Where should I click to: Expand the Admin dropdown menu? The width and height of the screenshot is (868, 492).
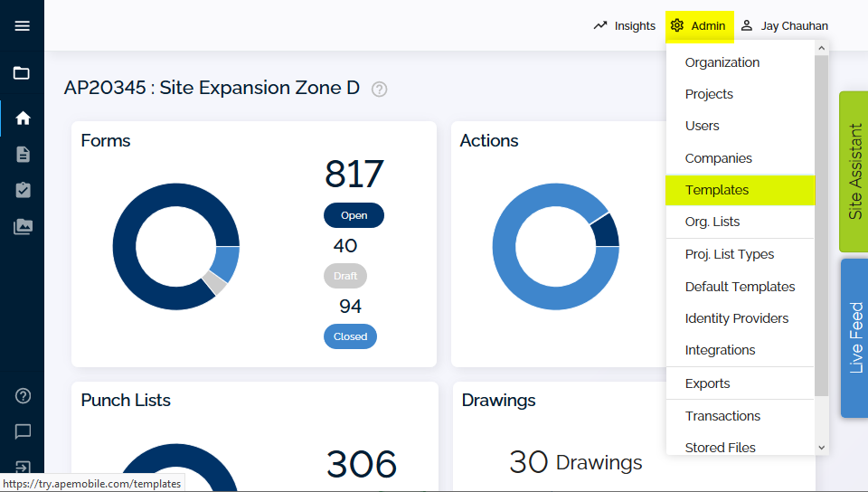(x=699, y=26)
